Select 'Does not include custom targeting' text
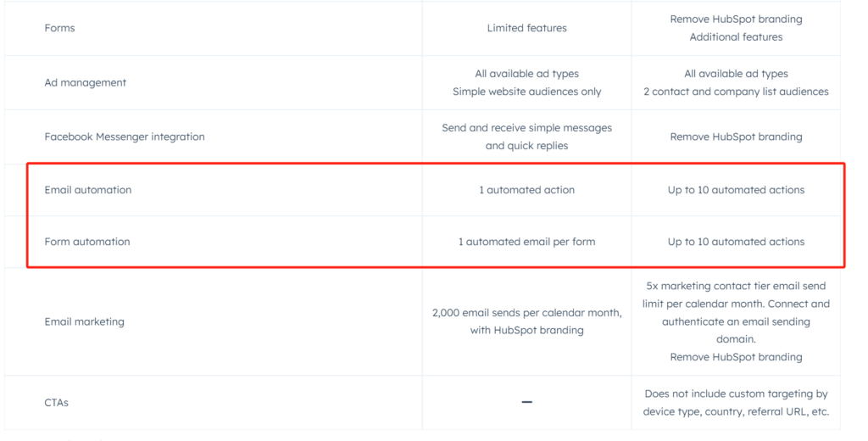Viewport: 868px width, 441px height. [x=736, y=394]
